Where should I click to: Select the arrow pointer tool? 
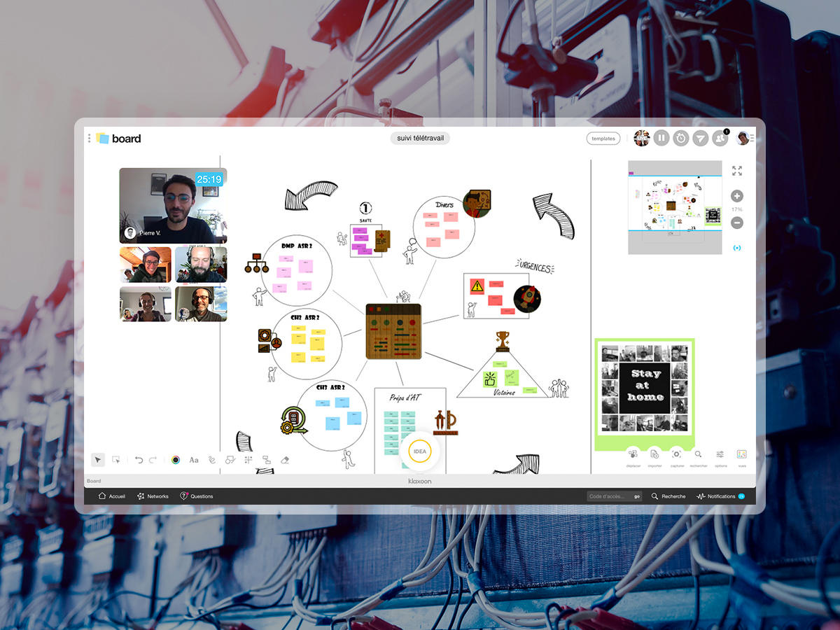99,460
